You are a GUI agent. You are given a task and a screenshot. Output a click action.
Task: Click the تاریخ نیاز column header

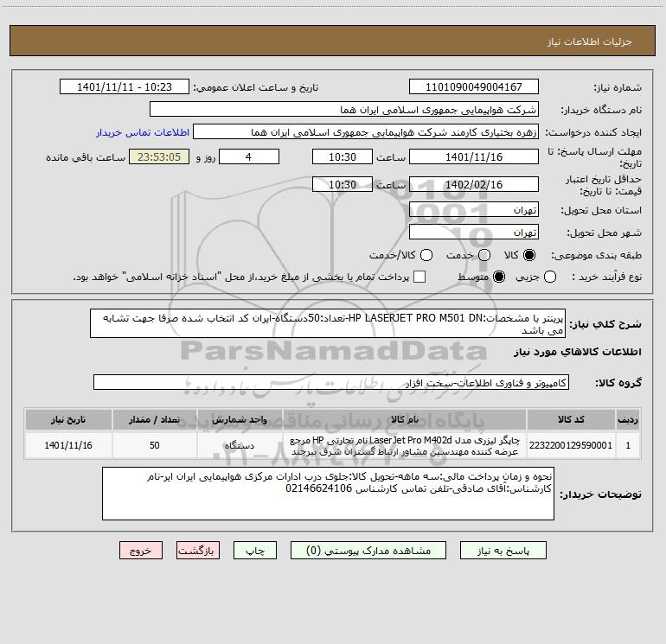point(68,419)
